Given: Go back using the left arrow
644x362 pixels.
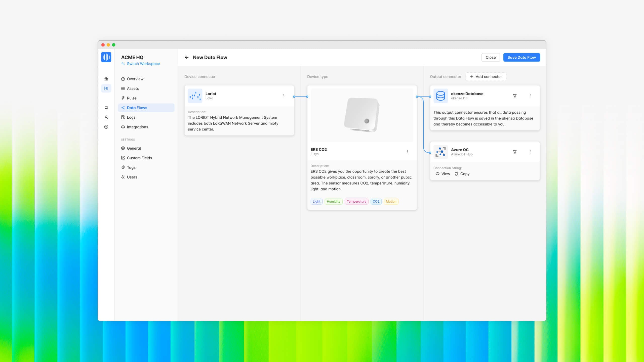Looking at the screenshot, I should point(186,57).
